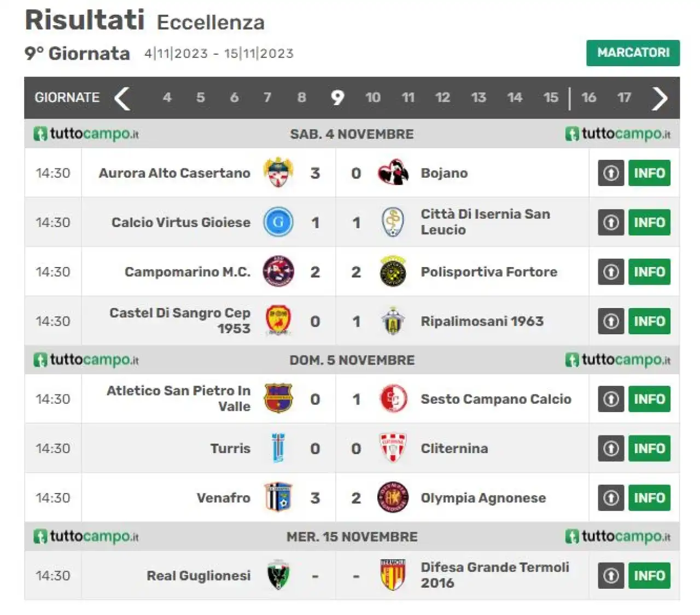Click Olympia Agnonese team crest
Screen dimensions: 700x615
click(x=393, y=497)
